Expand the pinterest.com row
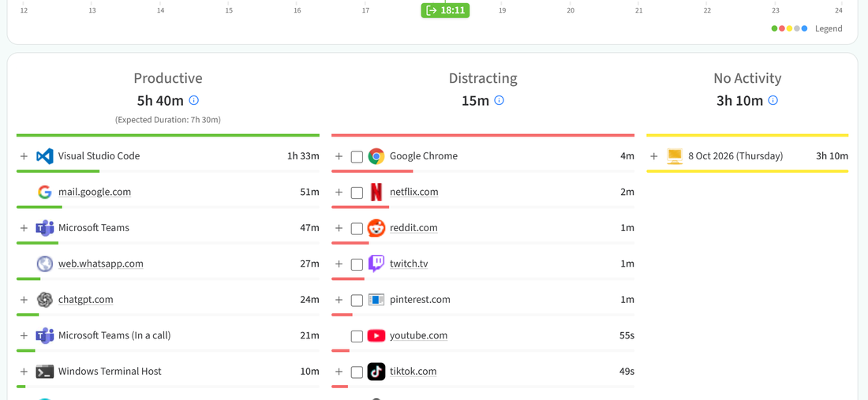 click(339, 300)
